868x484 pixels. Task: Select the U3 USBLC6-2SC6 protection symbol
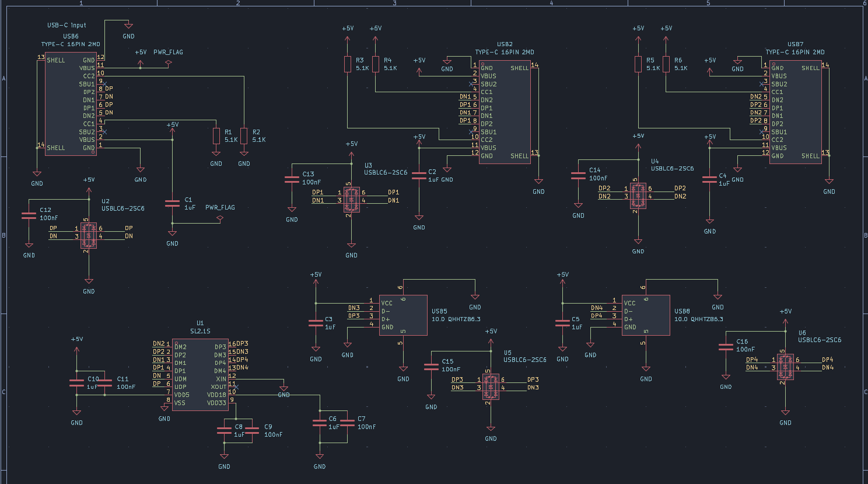[351, 199]
